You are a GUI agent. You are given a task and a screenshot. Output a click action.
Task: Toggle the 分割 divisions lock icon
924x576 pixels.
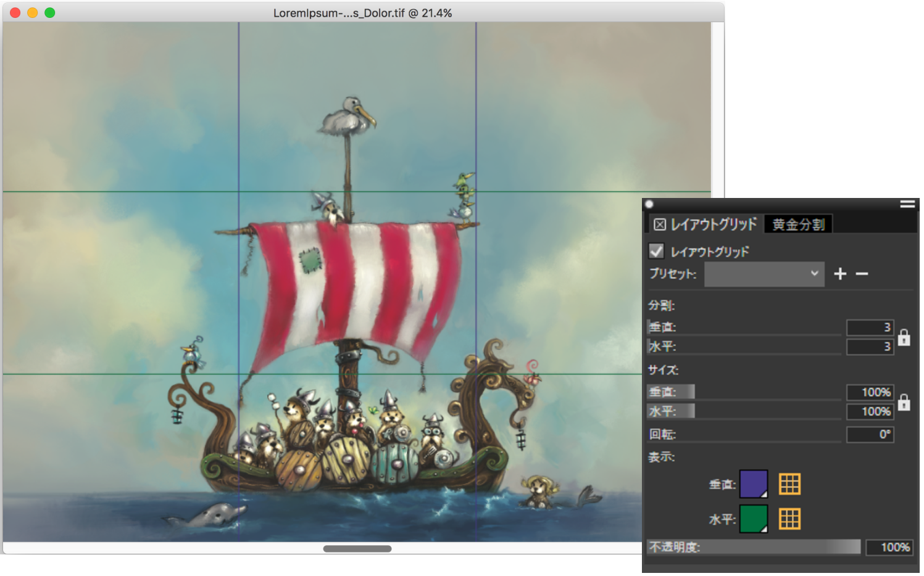(x=904, y=337)
